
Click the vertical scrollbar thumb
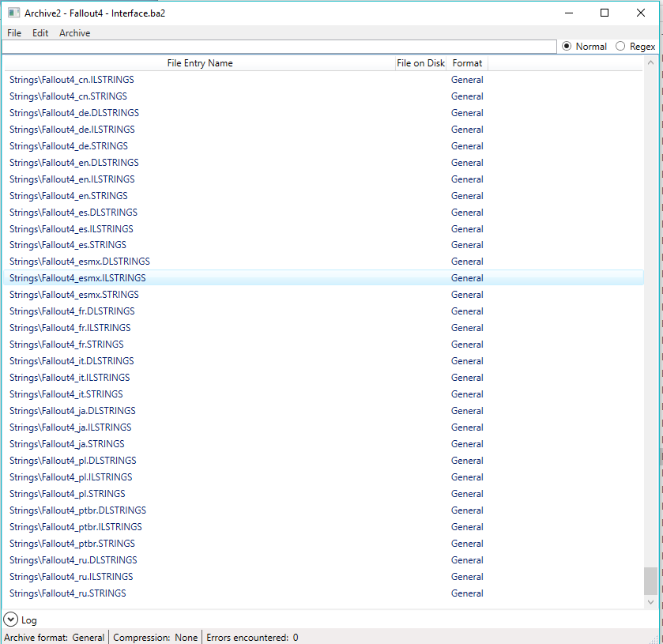click(x=650, y=581)
